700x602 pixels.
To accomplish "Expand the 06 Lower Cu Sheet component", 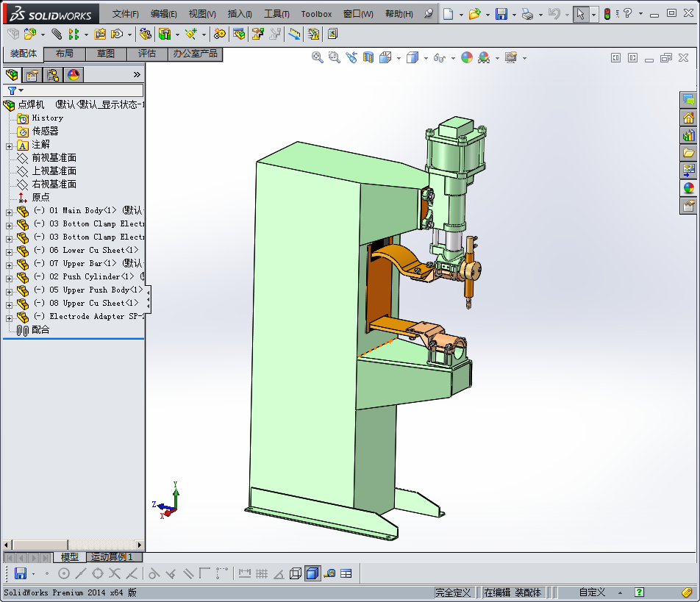I will pyautogui.click(x=9, y=252).
